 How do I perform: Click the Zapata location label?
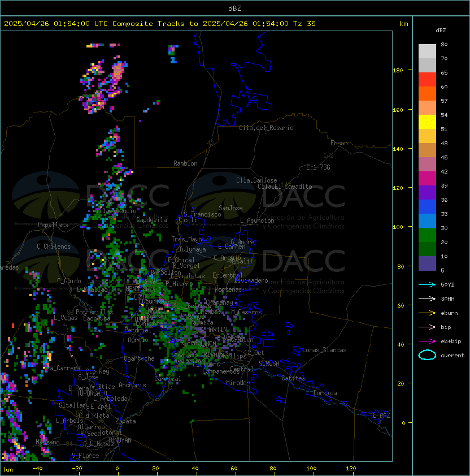125,421
